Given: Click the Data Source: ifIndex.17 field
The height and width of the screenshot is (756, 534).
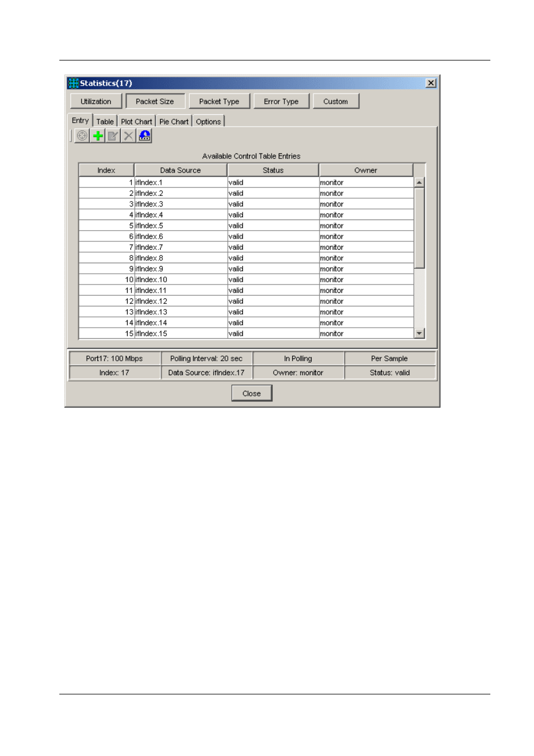Looking at the screenshot, I should 207,372.
